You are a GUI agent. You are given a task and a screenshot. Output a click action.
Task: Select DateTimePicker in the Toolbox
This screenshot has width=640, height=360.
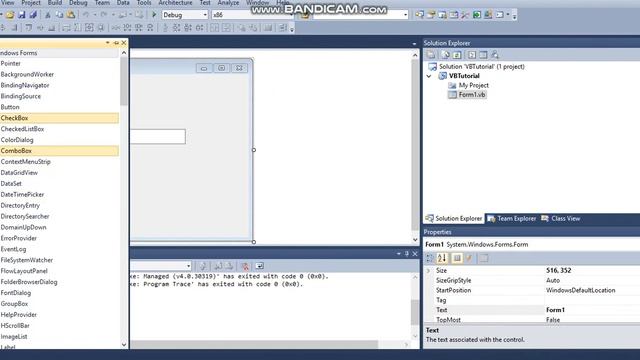59,195
